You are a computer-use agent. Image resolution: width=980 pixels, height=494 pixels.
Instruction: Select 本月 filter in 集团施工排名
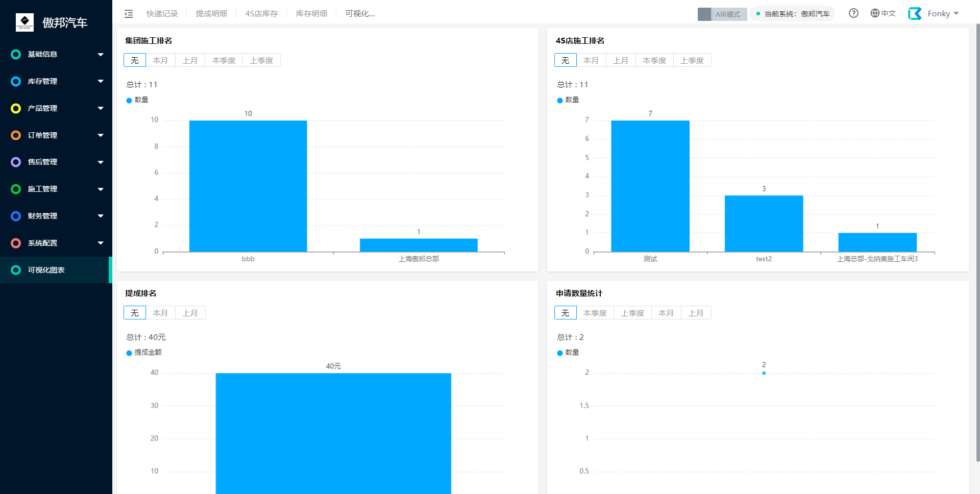[x=160, y=60]
